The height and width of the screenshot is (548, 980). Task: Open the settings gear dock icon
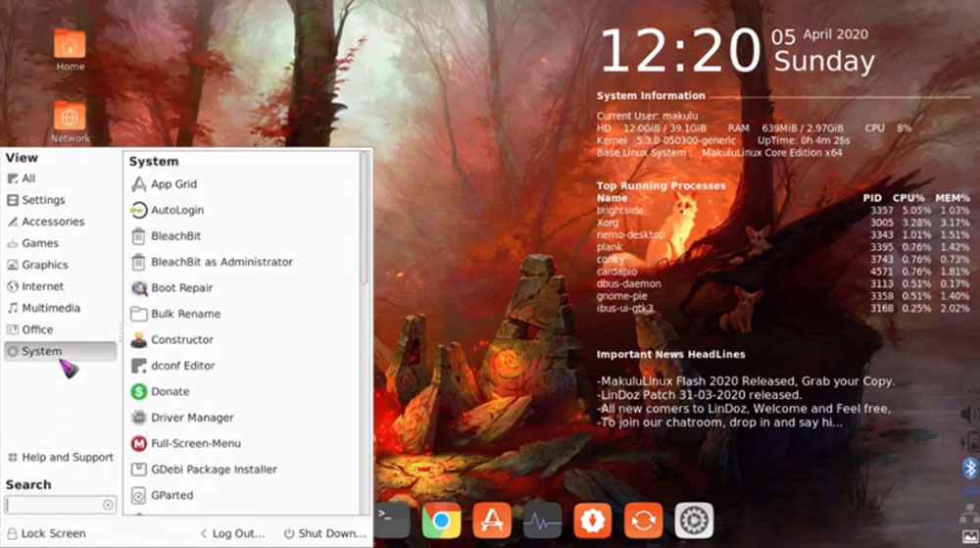tap(694, 520)
